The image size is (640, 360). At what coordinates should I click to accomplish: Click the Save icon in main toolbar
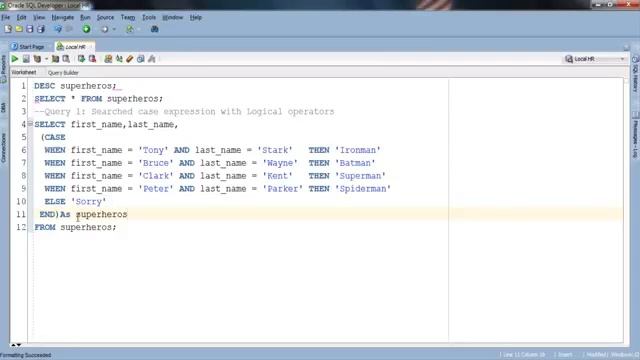tap(29, 29)
